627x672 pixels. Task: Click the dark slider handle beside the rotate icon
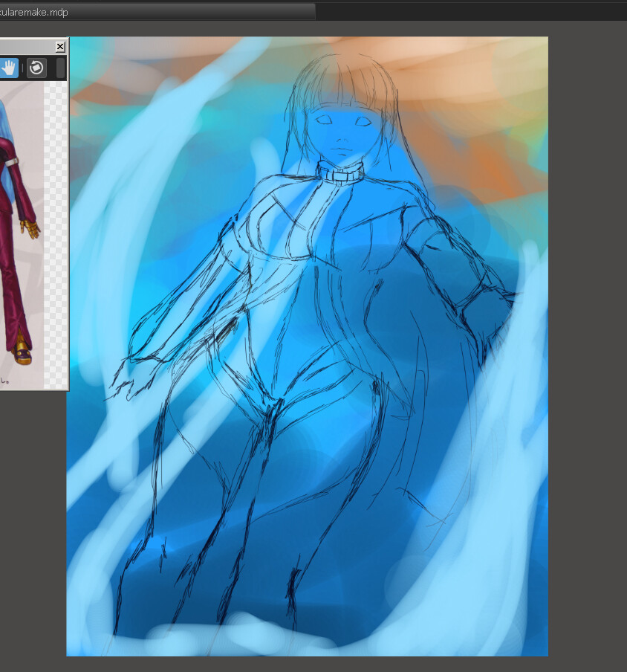(59, 68)
